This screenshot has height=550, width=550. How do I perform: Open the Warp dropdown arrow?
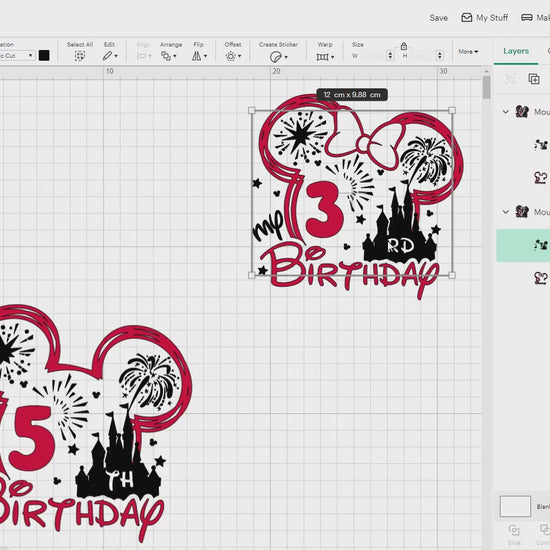(x=333, y=57)
